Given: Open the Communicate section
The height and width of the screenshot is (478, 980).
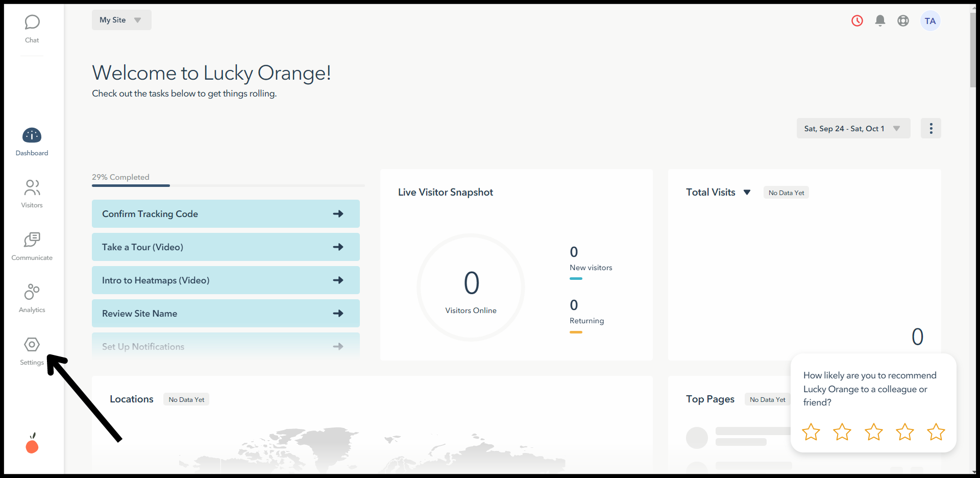Looking at the screenshot, I should pyautogui.click(x=32, y=246).
